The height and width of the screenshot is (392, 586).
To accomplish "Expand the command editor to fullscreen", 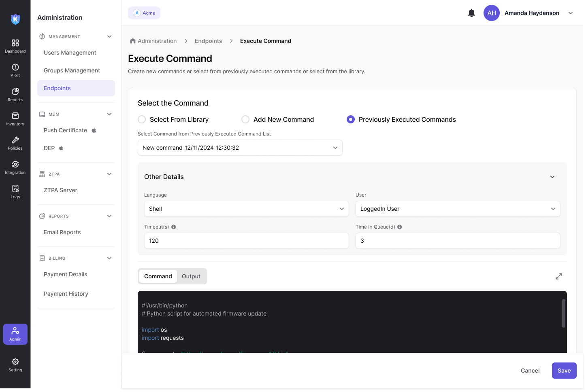I will pos(558,276).
